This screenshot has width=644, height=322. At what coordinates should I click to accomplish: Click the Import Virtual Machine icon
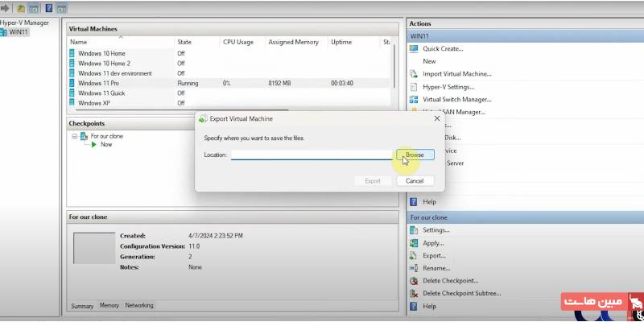(x=414, y=74)
